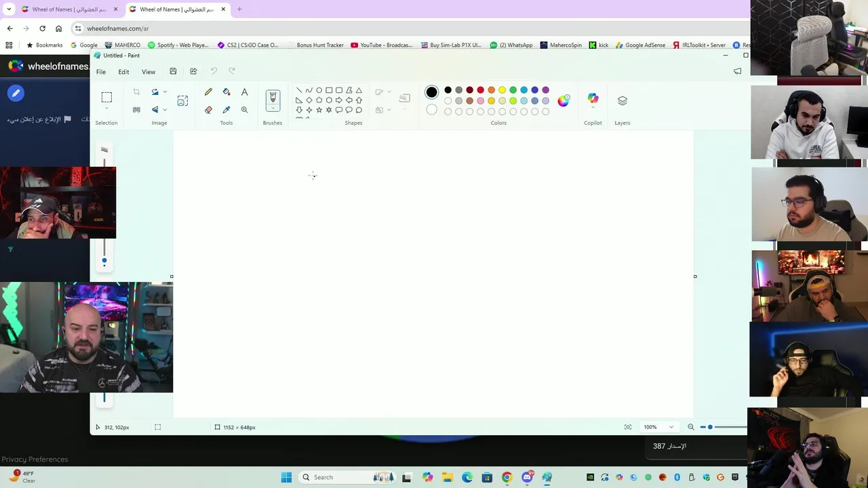The image size is (868, 488).
Task: Pick the green color swatch in palette
Action: click(513, 90)
